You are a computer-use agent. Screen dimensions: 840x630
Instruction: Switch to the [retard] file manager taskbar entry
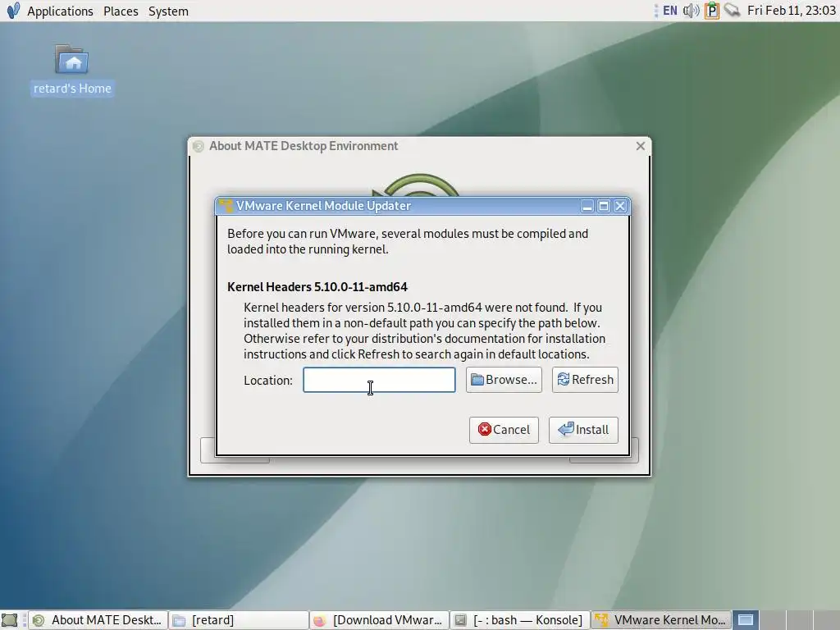click(x=239, y=620)
